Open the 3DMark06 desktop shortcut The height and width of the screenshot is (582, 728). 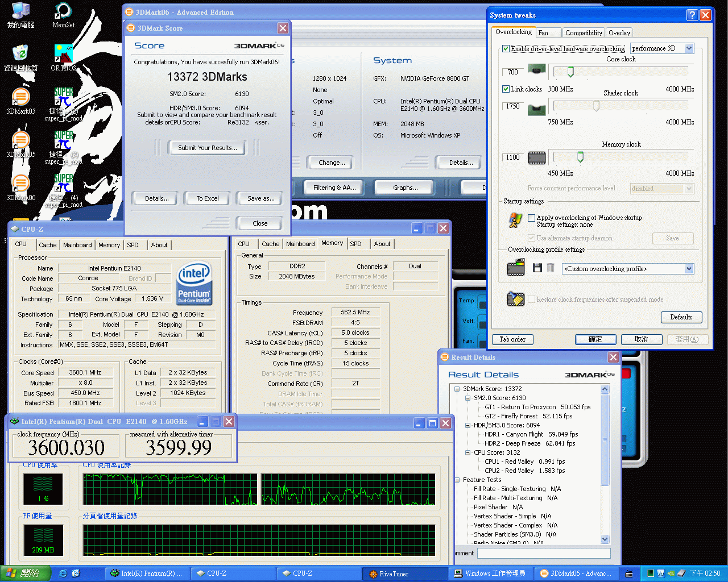[x=20, y=188]
